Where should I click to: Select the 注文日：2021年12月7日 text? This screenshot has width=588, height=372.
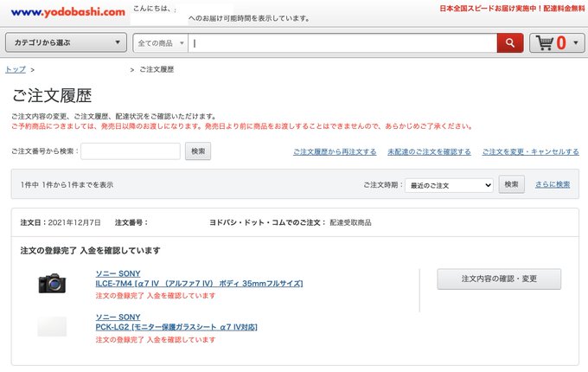click(61, 222)
